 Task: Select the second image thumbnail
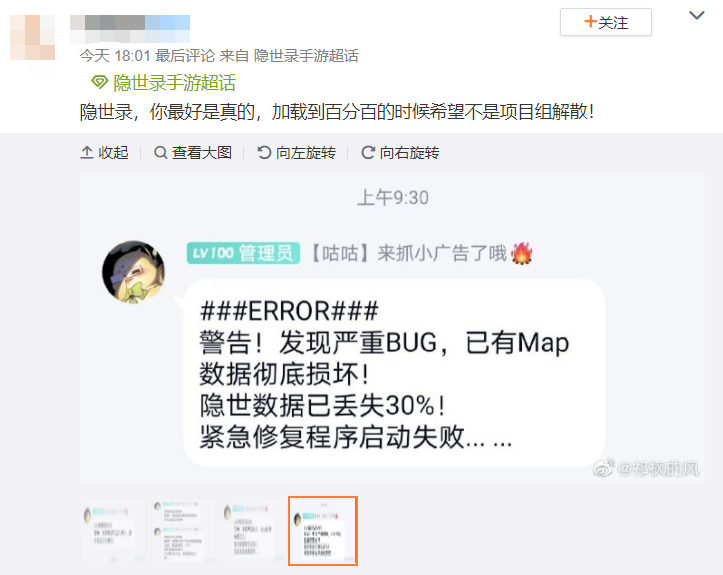[183, 530]
